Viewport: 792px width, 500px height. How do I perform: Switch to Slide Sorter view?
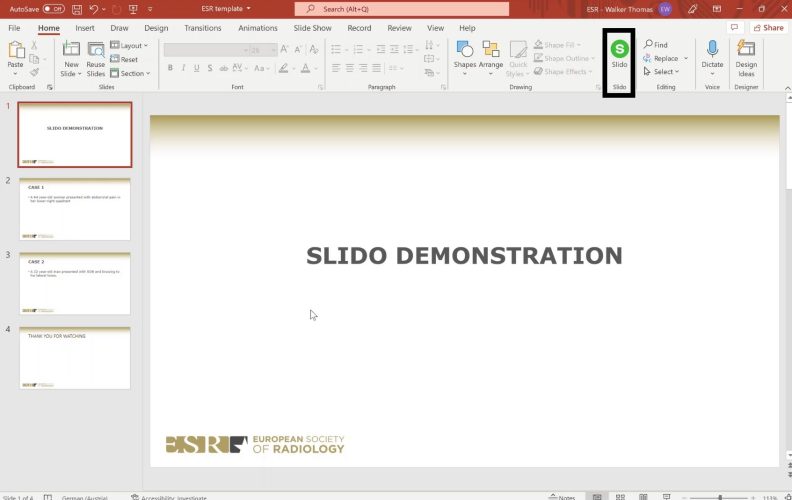(x=620, y=497)
